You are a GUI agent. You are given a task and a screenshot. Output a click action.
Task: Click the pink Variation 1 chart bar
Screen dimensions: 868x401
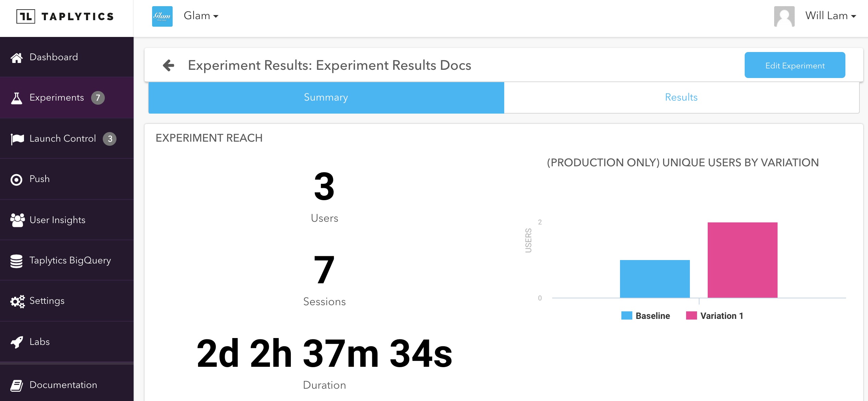point(742,260)
